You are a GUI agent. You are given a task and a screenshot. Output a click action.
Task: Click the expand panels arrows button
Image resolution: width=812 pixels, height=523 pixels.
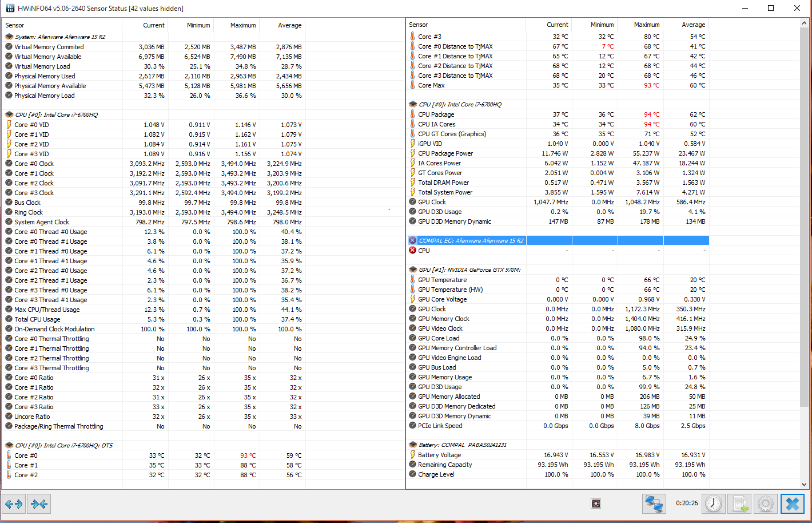point(14,504)
